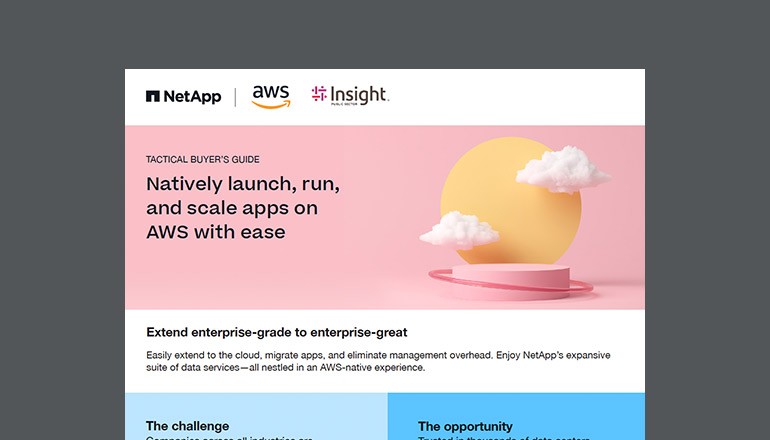Select "The challenge" section heading
The width and height of the screenshot is (770, 440).
pyautogui.click(x=187, y=426)
